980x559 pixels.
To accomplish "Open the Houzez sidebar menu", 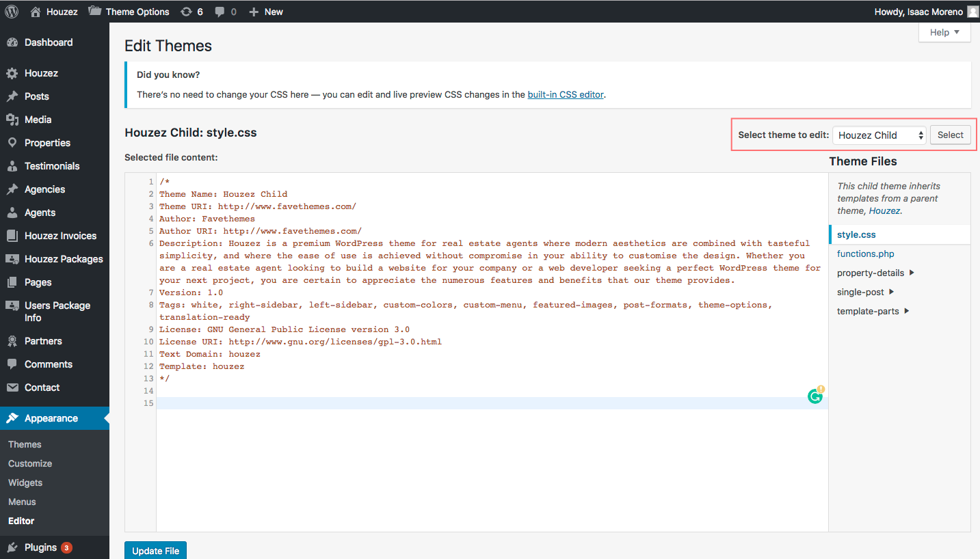I will [55, 73].
